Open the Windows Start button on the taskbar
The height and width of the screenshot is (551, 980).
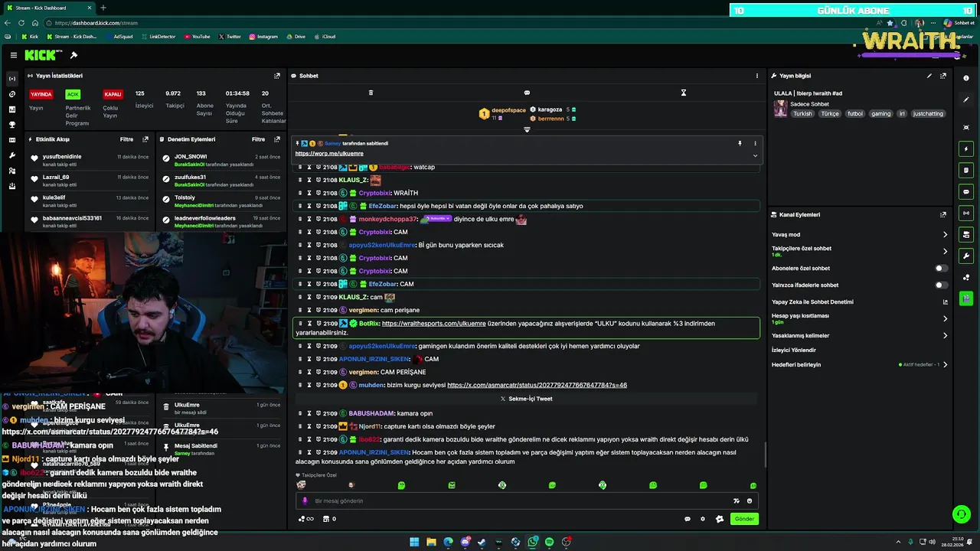tap(414, 542)
